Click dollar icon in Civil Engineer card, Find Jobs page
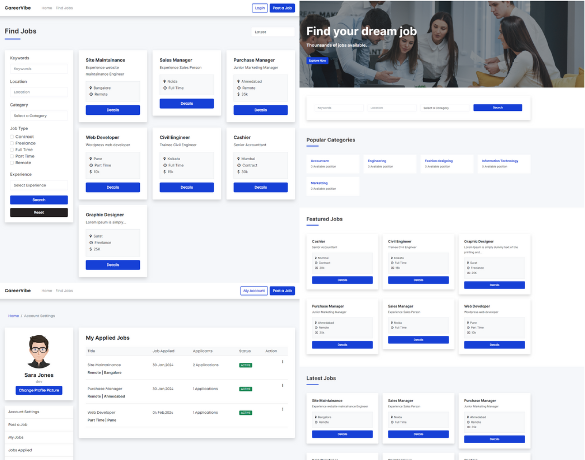 tap(165, 172)
